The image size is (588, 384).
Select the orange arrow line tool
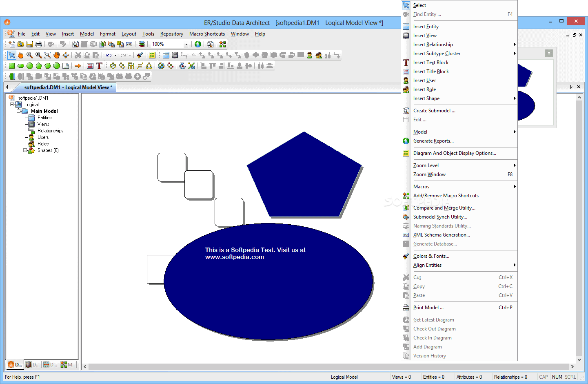pos(78,65)
